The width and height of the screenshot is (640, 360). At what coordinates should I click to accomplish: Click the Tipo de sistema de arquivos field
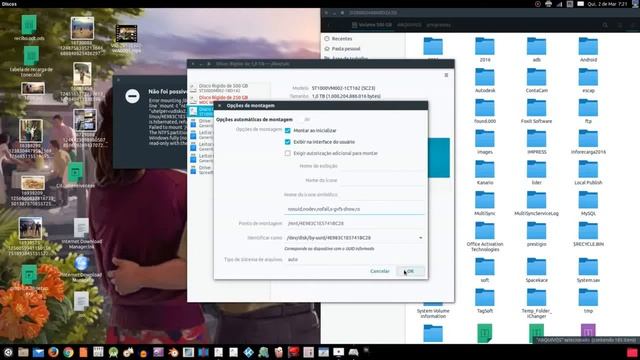coord(354,259)
